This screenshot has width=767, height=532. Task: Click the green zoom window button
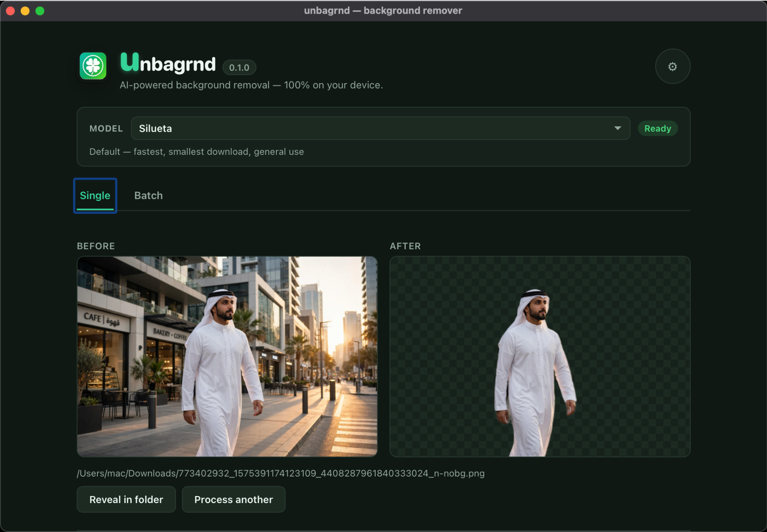click(x=40, y=11)
